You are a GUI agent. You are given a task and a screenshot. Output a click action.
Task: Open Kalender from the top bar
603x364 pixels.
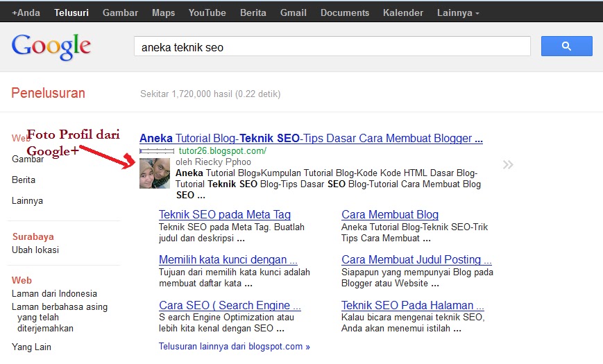pyautogui.click(x=402, y=12)
